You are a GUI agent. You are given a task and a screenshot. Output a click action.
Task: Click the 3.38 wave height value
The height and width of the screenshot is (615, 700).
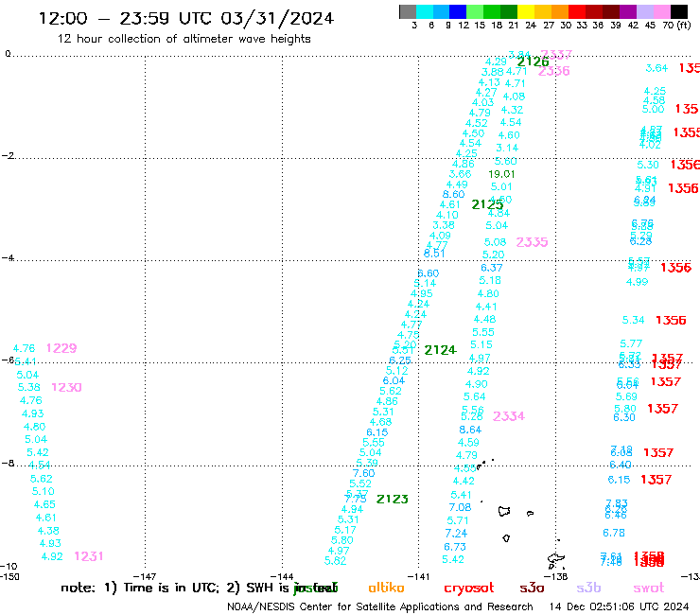point(444,225)
